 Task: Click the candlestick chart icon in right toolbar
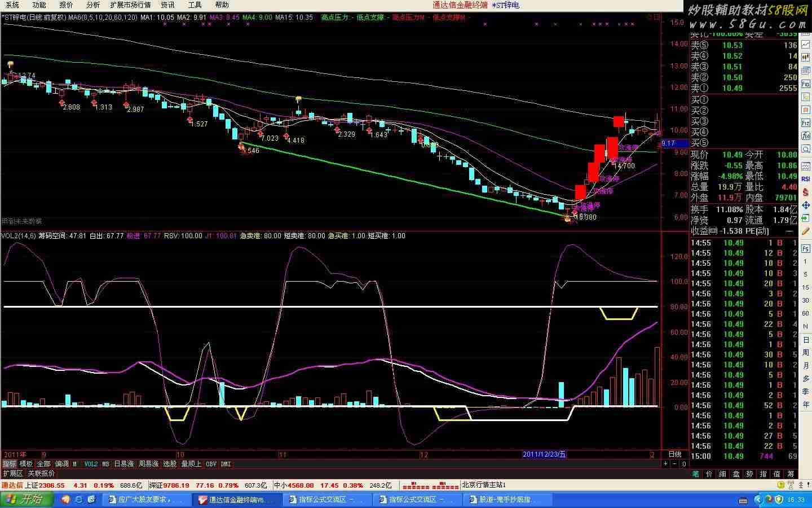[806, 57]
